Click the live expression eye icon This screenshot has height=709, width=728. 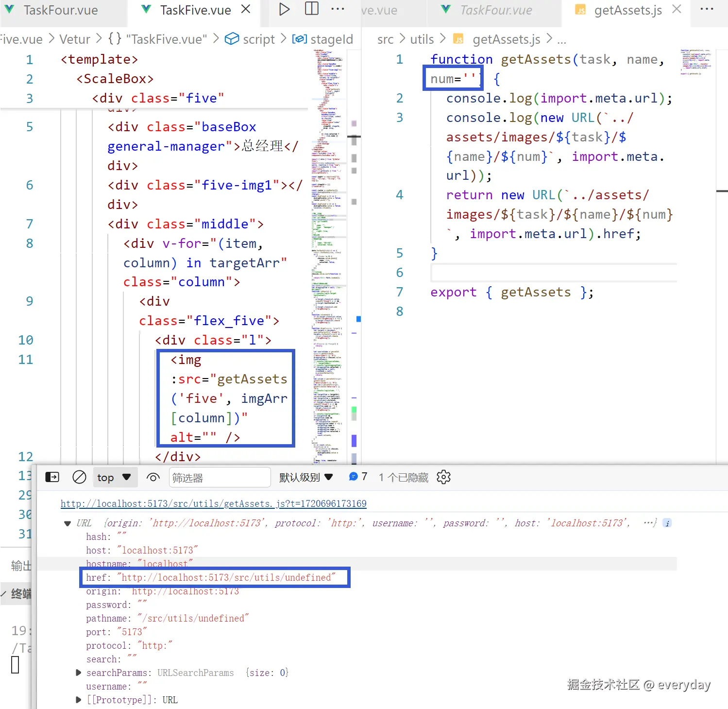pyautogui.click(x=153, y=477)
